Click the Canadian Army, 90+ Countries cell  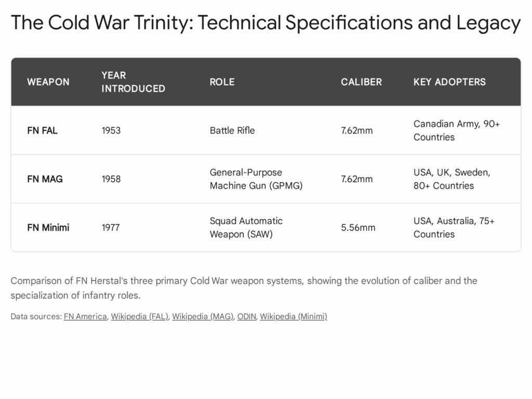click(x=457, y=130)
